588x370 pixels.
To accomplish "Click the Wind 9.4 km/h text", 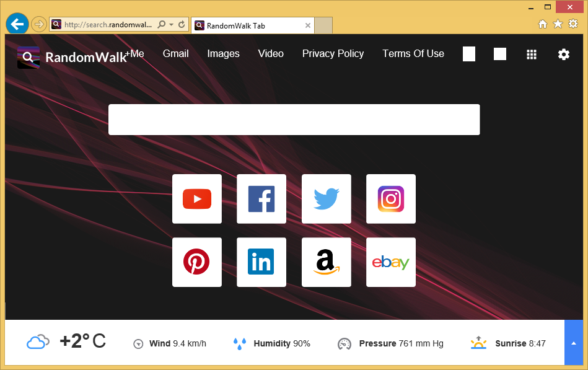I will [x=178, y=344].
